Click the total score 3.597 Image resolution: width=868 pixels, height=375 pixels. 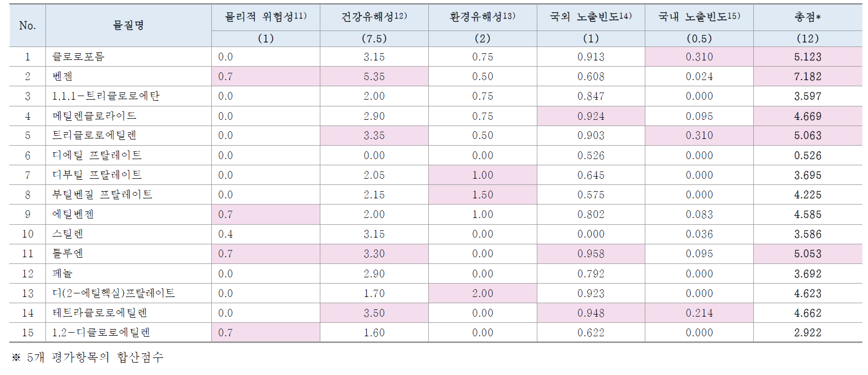click(808, 96)
